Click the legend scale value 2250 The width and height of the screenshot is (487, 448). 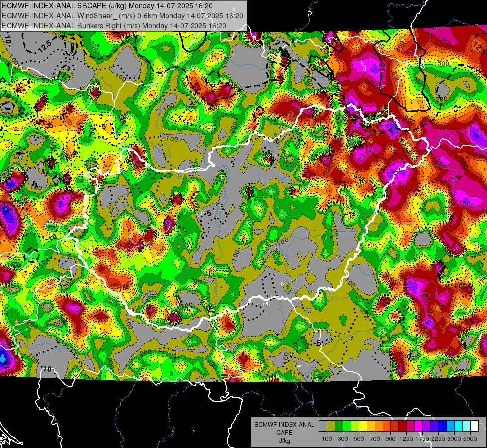(438, 439)
